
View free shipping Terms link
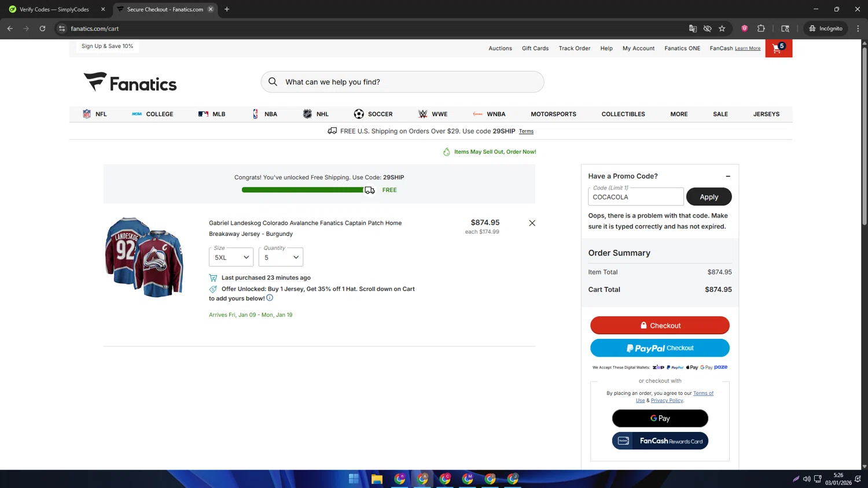pyautogui.click(x=526, y=131)
